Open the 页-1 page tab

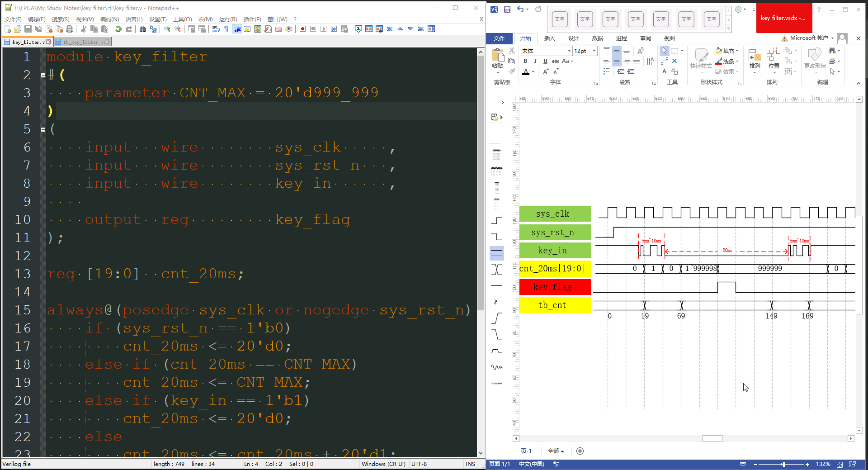tap(526, 451)
